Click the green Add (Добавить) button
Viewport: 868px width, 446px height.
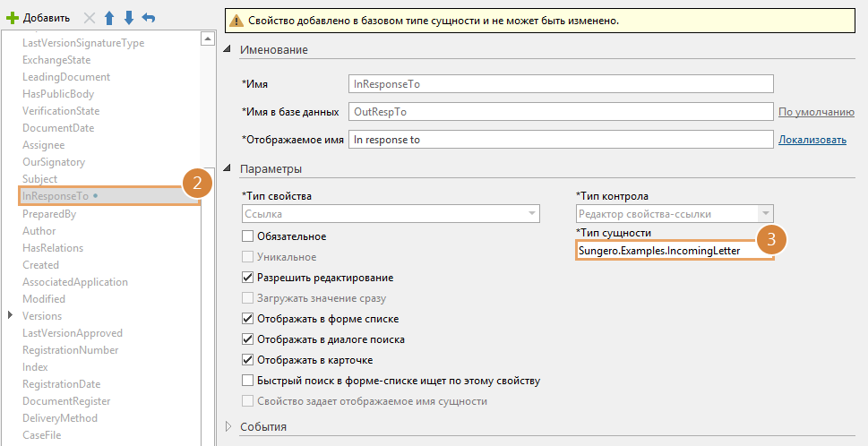[38, 18]
